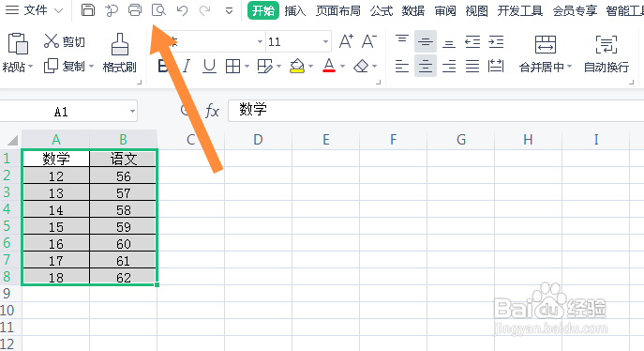Viewport: 644px width, 351px height.
Task: Expand the 粘贴 dropdown arrow
Action: tap(31, 67)
